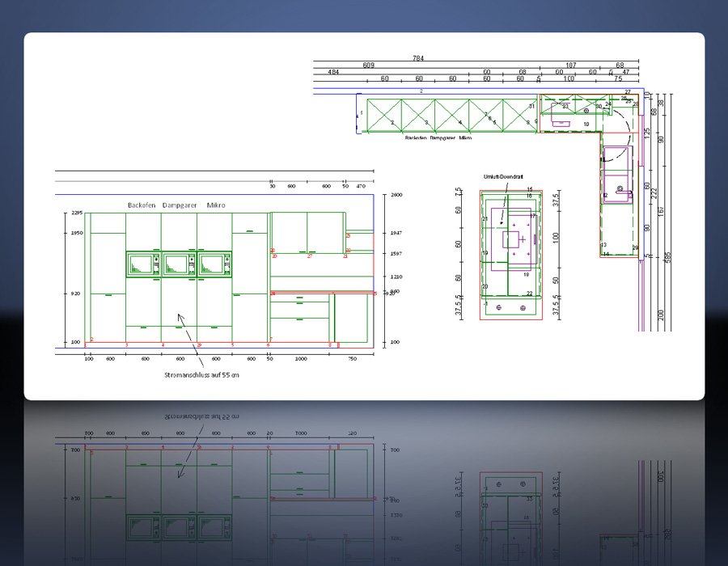Select the 484 dimension in the plan view

click(333, 72)
